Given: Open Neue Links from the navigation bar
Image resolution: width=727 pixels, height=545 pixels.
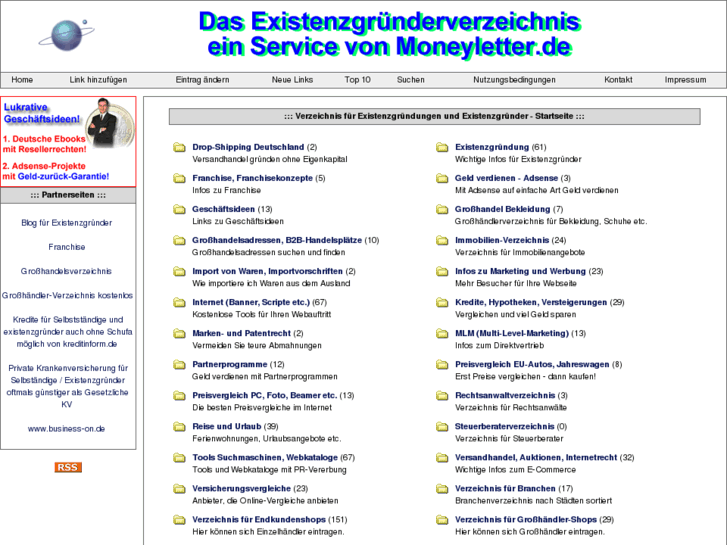Looking at the screenshot, I should [x=293, y=80].
